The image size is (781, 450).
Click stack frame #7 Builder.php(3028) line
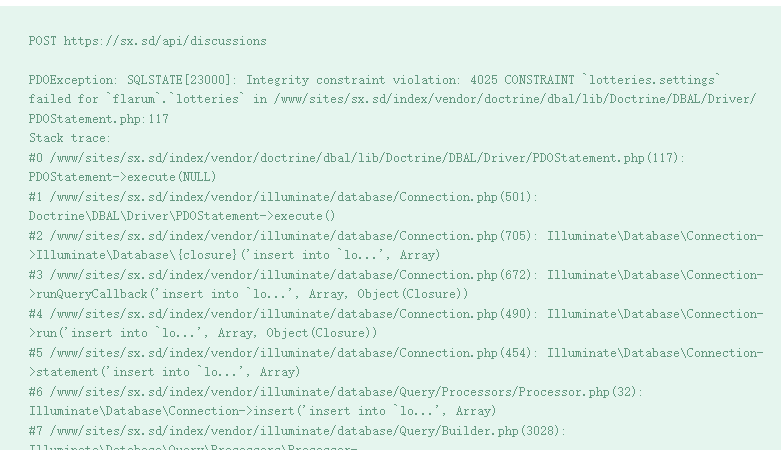click(x=297, y=431)
